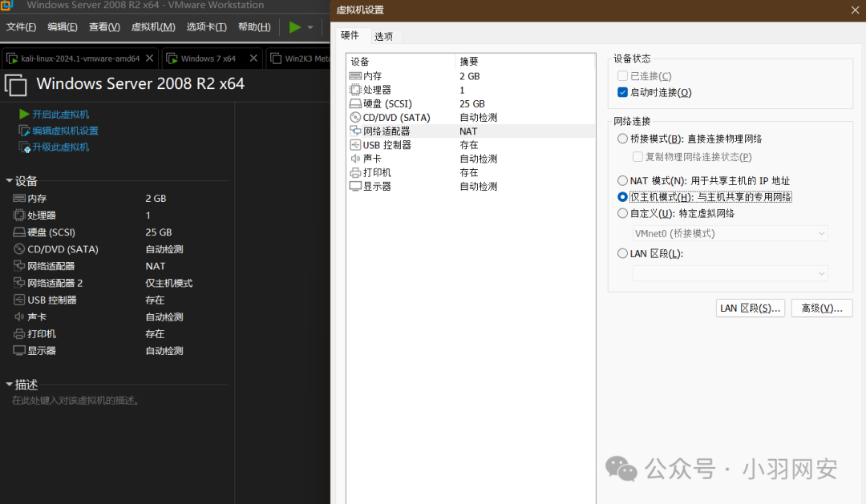Click 编辑虚拟机设置 link
This screenshot has height=504, width=866.
click(65, 131)
